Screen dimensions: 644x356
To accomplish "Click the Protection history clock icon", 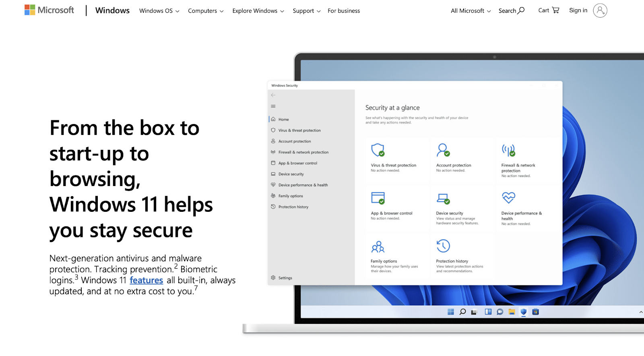I will coord(443,246).
